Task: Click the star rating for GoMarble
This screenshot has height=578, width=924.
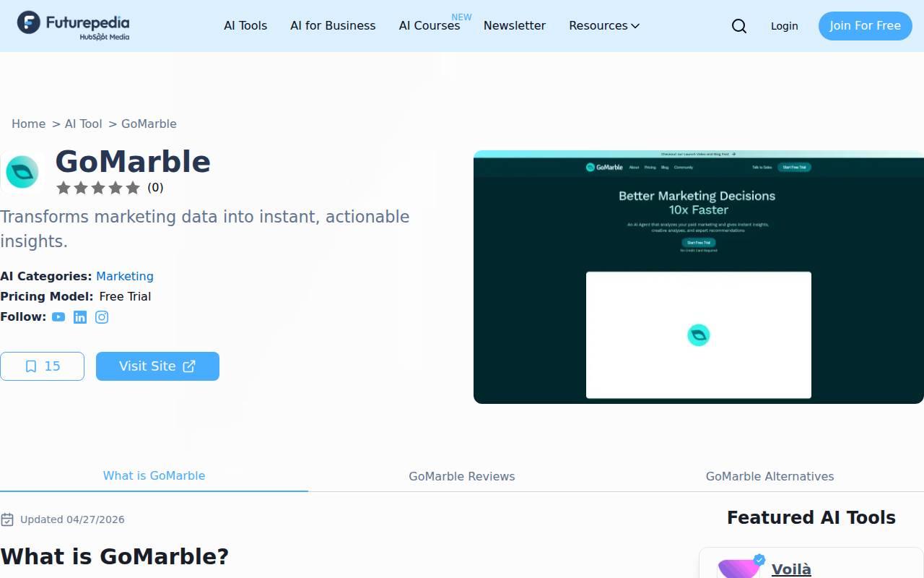Action: 98,188
